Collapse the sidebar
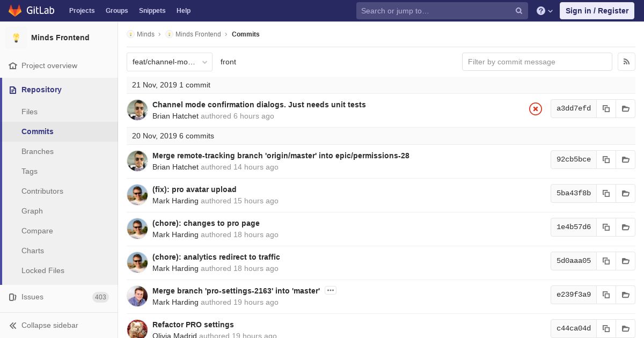 point(44,325)
